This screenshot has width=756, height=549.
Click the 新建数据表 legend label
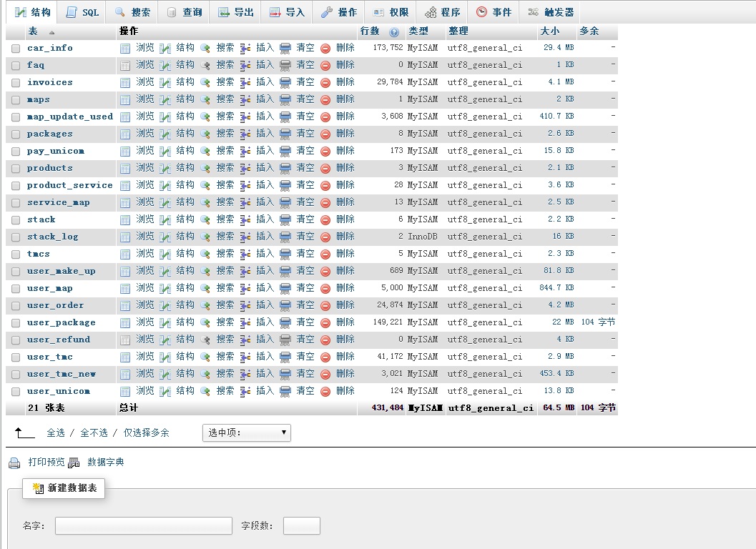click(64, 488)
